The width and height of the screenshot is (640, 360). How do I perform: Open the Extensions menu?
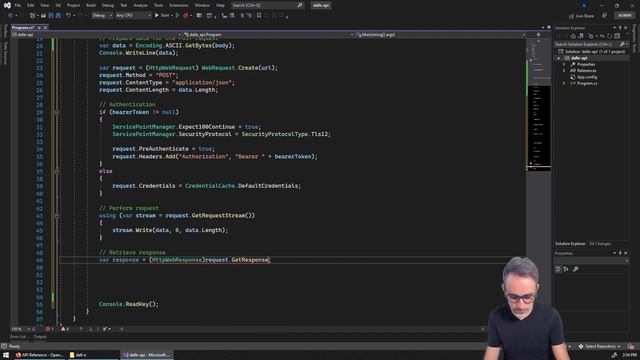pyautogui.click(x=179, y=5)
